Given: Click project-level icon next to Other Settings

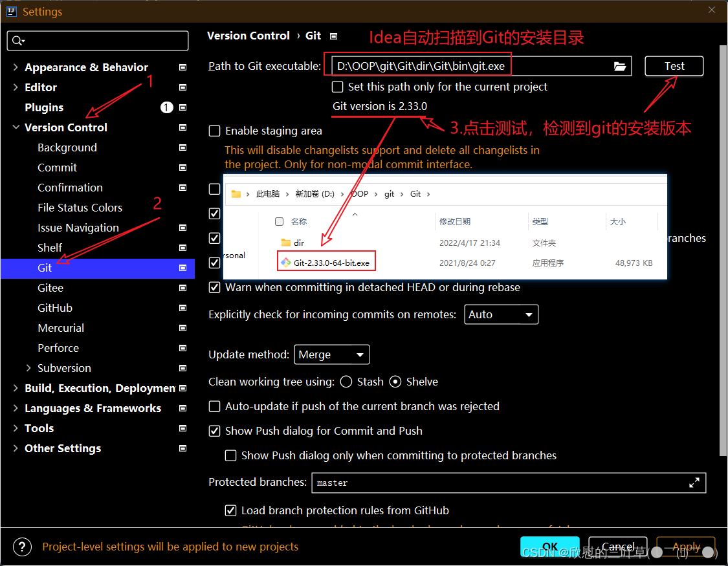Looking at the screenshot, I should click(183, 448).
